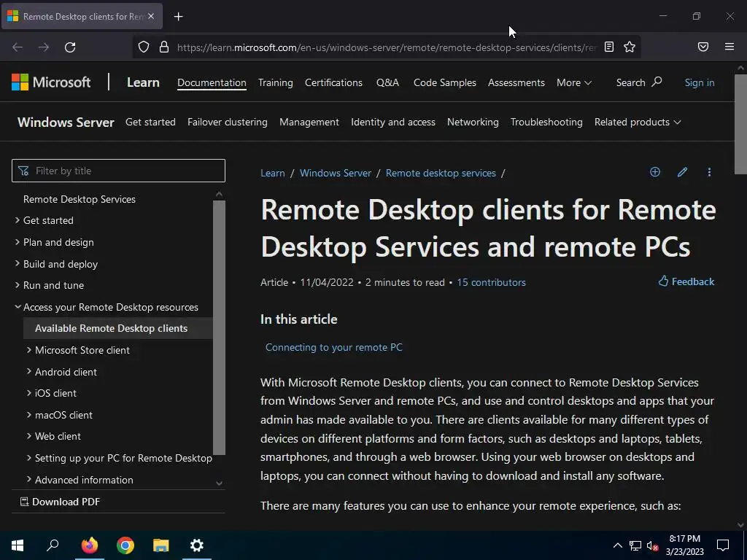Show site security padlock info
747x560 pixels.
[x=164, y=47]
